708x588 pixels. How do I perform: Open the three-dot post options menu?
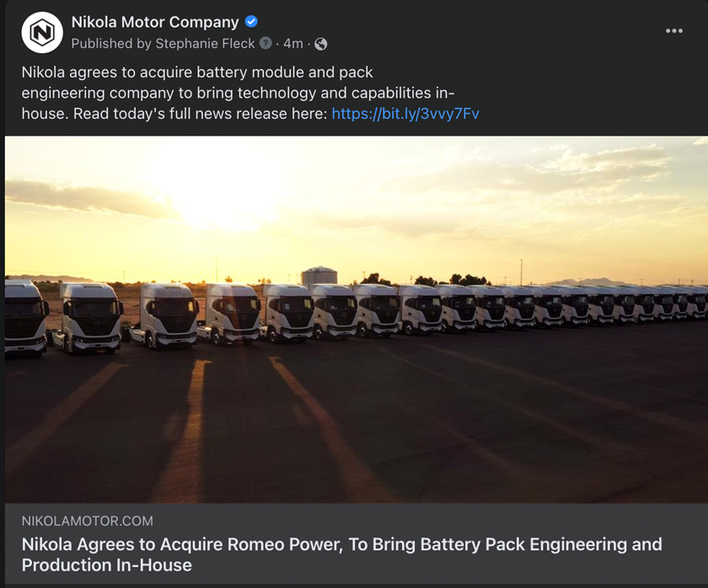click(x=673, y=31)
